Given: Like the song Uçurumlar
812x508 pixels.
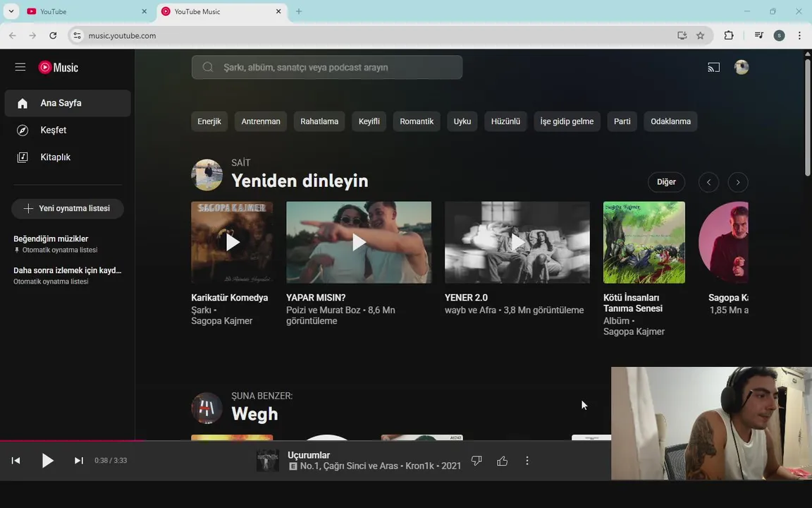Looking at the screenshot, I should coord(502,460).
